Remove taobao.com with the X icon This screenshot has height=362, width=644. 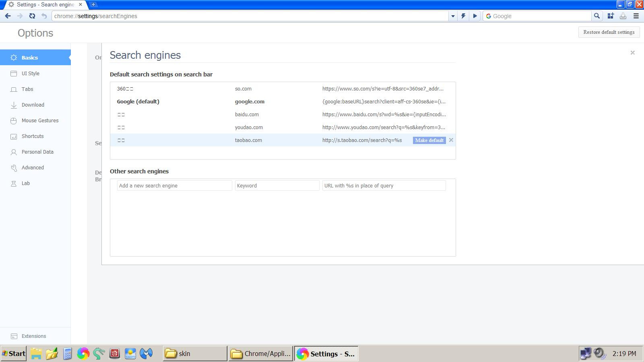pos(451,140)
